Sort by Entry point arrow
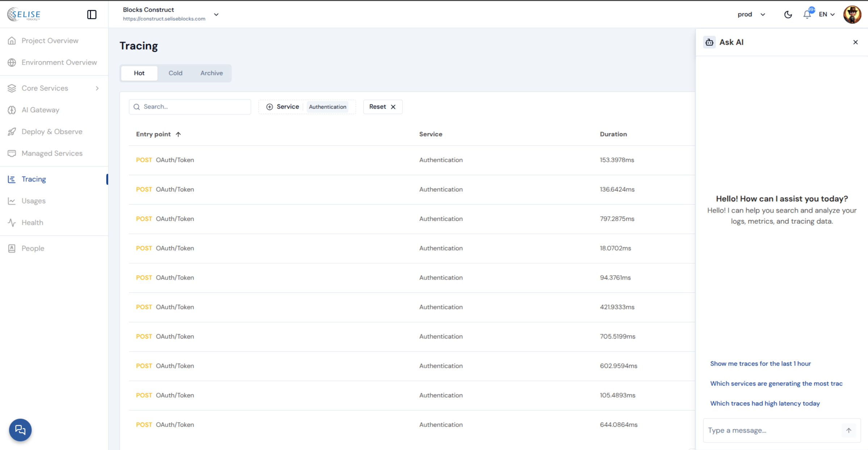 (178, 134)
